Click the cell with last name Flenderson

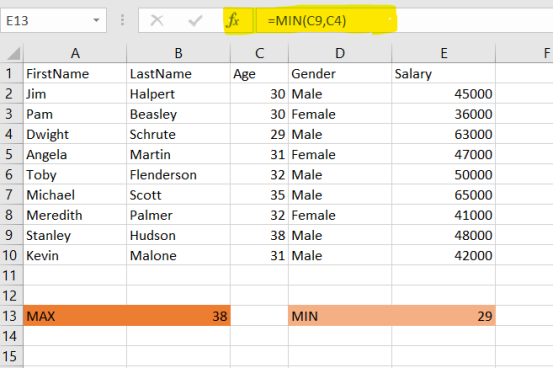(178, 174)
